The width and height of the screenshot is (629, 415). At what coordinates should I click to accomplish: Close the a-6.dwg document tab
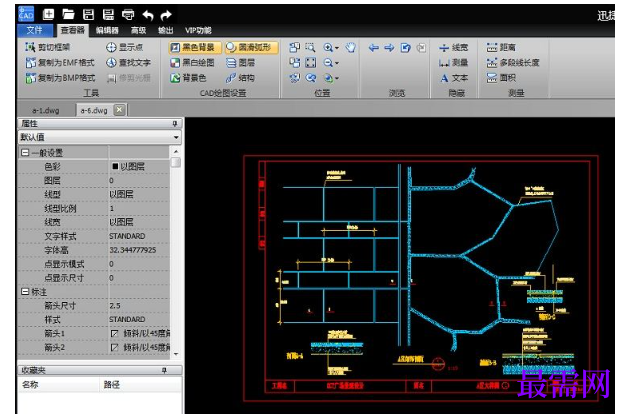click(x=119, y=110)
